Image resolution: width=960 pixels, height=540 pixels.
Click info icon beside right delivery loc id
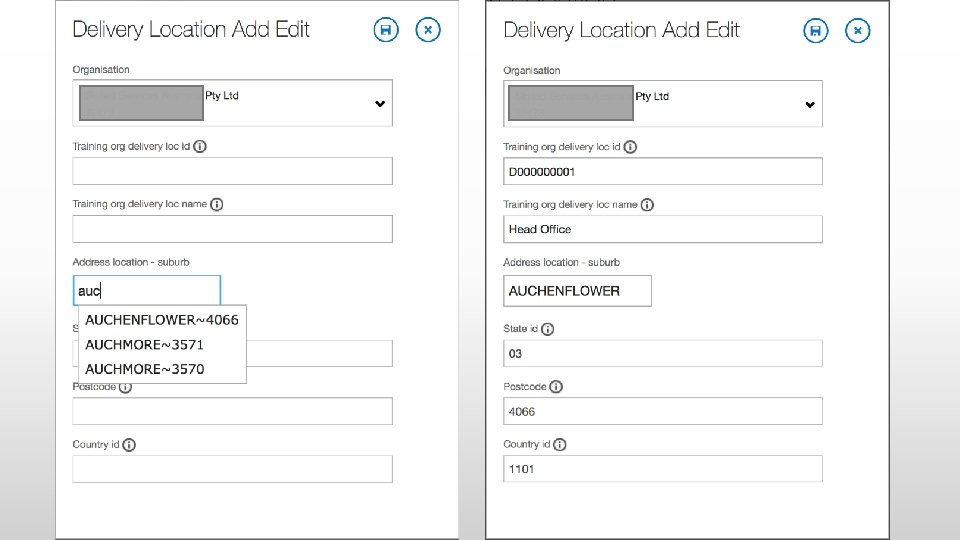tap(630, 147)
